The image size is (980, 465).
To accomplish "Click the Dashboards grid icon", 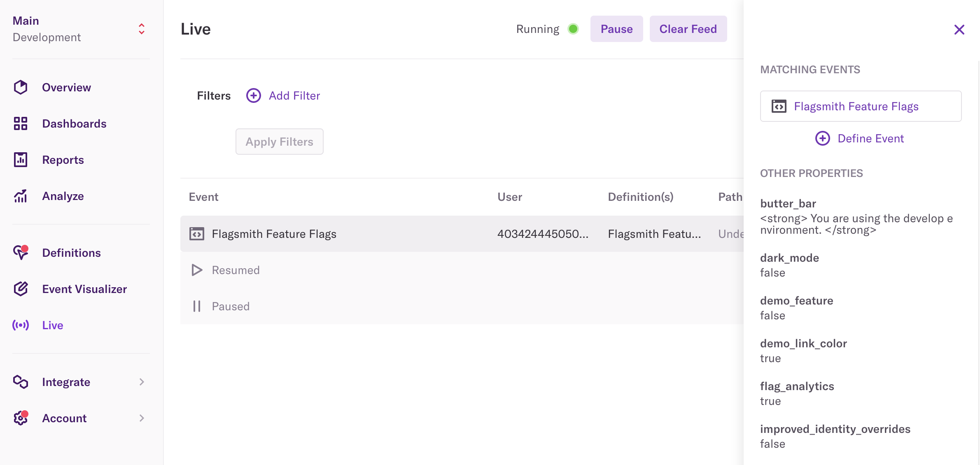I will tap(21, 123).
